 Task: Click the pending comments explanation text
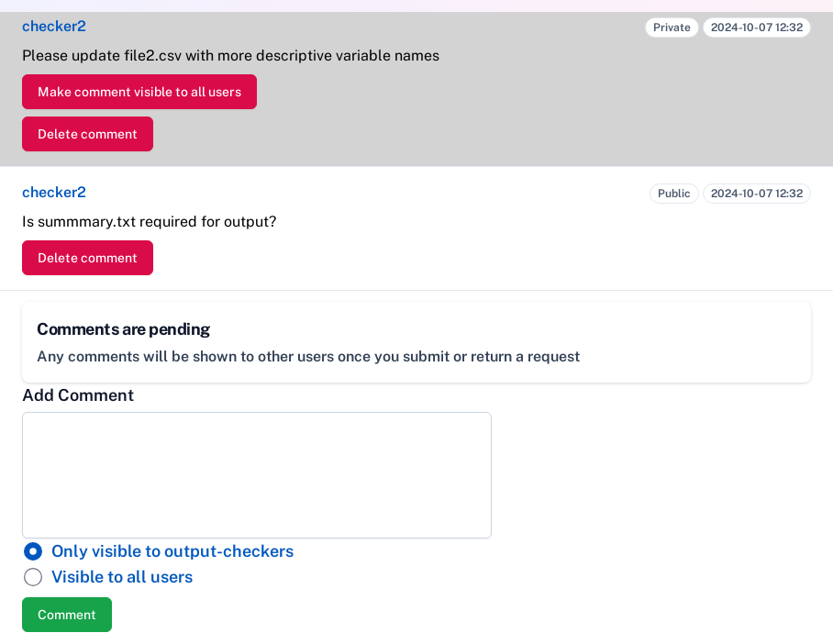[307, 357]
